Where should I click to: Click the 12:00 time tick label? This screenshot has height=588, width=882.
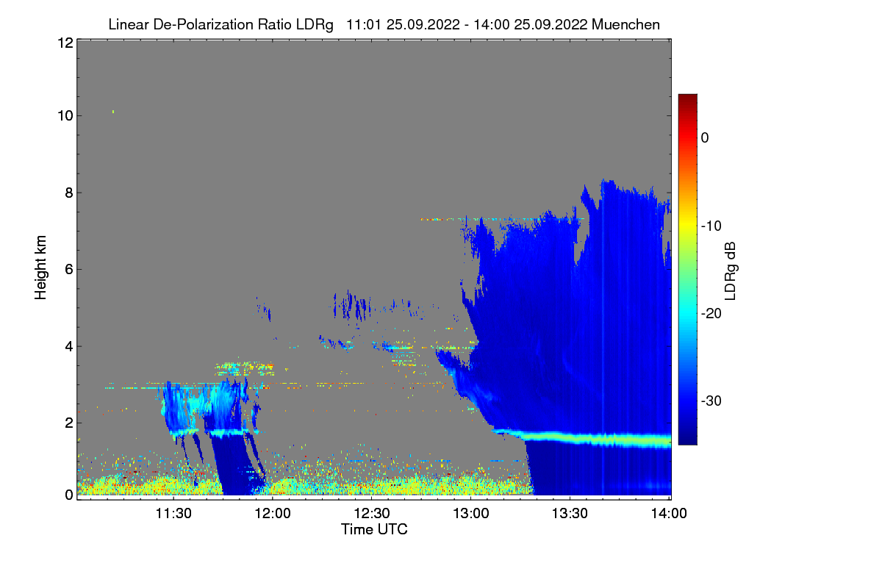coord(273,514)
